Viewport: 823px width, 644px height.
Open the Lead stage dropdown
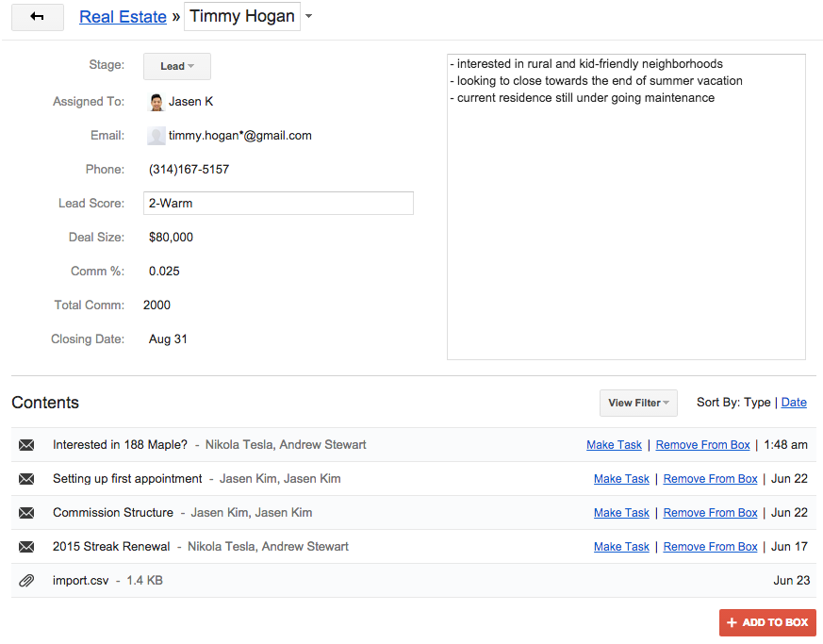click(176, 65)
